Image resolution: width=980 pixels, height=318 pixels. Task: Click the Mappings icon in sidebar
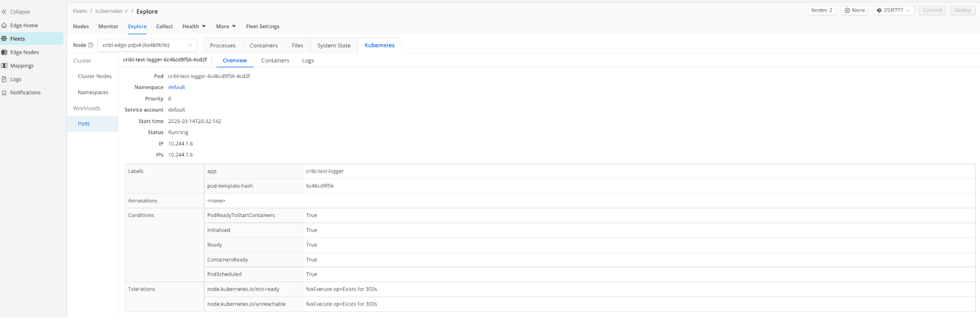tap(4, 66)
